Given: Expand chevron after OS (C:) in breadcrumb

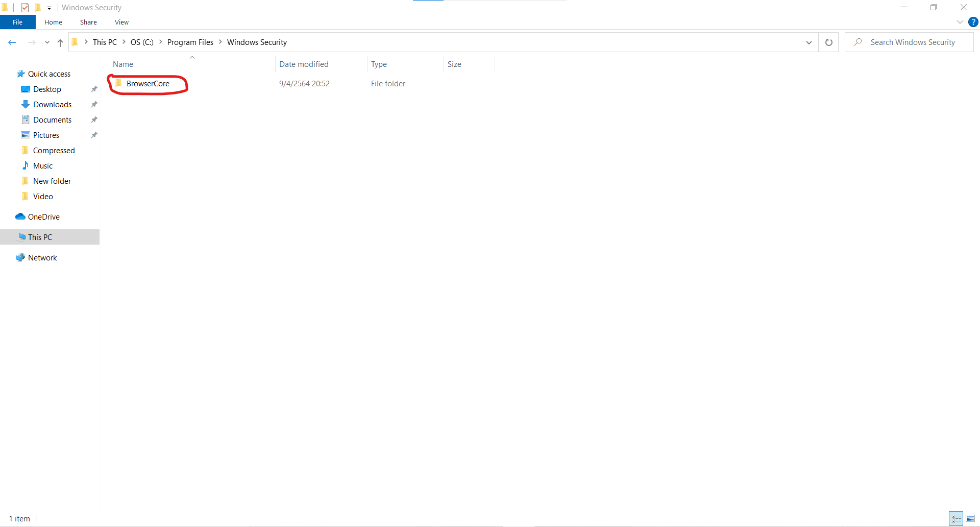Looking at the screenshot, I should pyautogui.click(x=160, y=42).
